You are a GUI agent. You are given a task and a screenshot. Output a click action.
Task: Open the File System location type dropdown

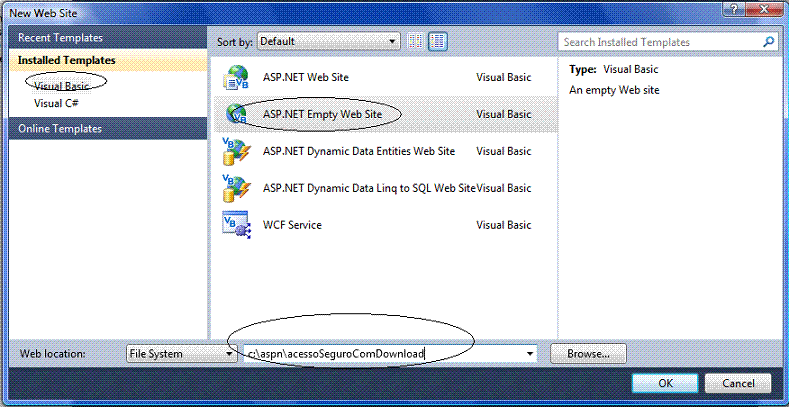click(182, 354)
